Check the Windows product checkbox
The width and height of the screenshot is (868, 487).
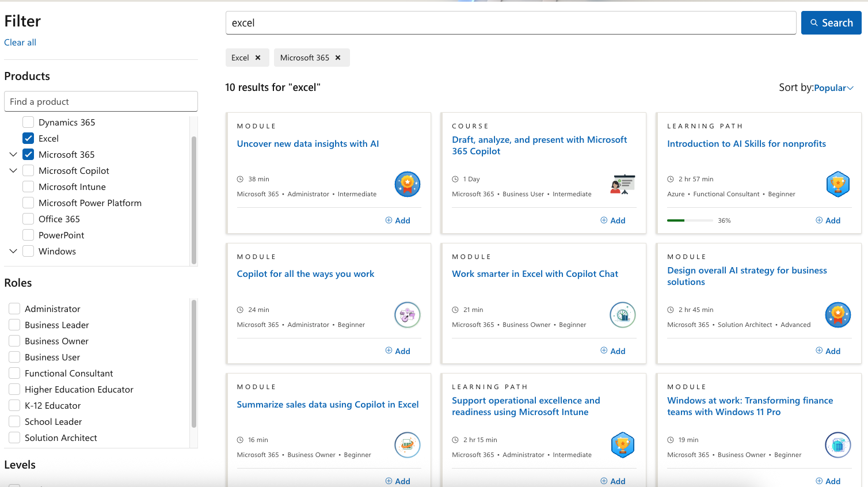coord(28,251)
